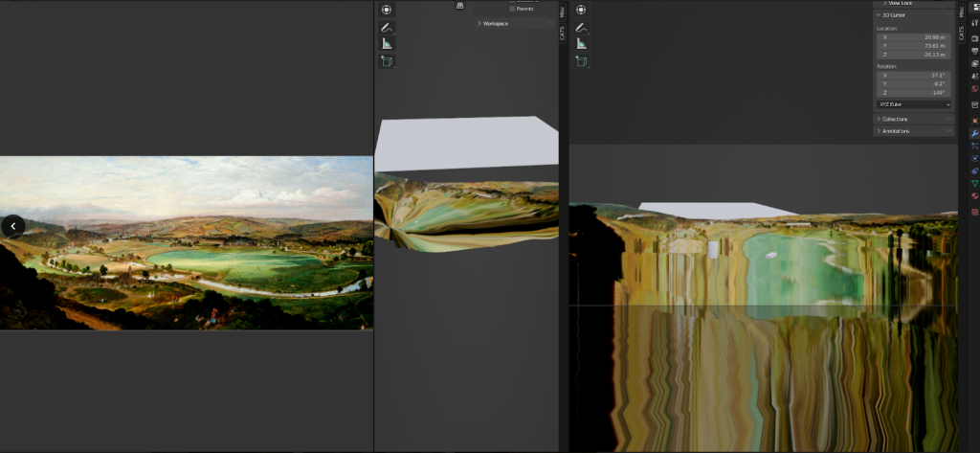Open Tool properties tab
This screenshot has height=453, width=980.
pyautogui.click(x=974, y=23)
